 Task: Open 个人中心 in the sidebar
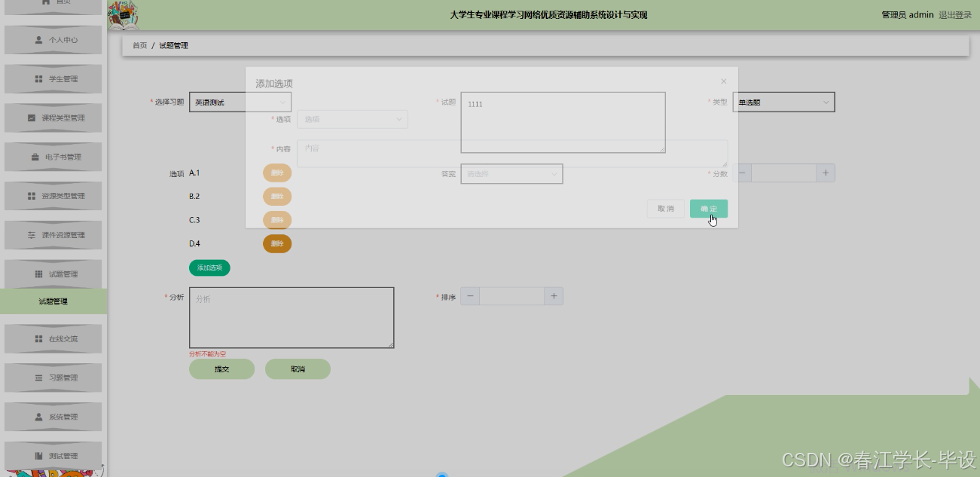(x=53, y=40)
